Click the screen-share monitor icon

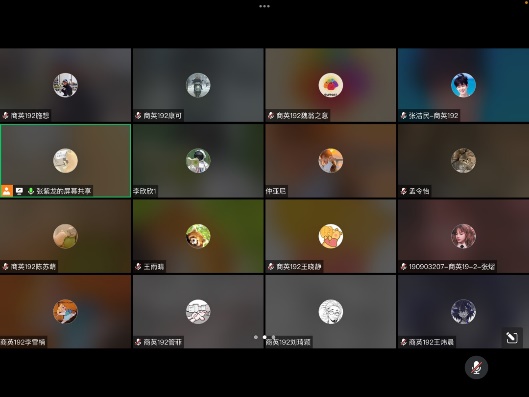pyautogui.click(x=20, y=191)
